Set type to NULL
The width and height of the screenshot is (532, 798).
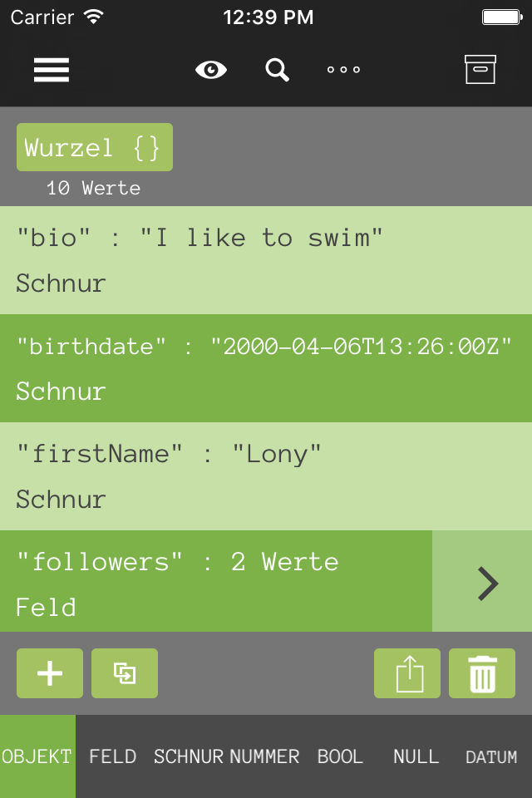[416, 756]
